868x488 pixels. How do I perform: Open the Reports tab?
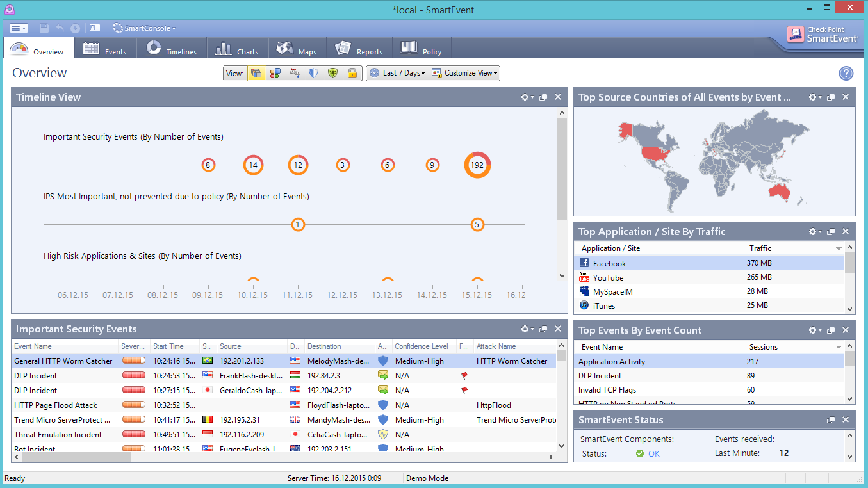(x=359, y=49)
